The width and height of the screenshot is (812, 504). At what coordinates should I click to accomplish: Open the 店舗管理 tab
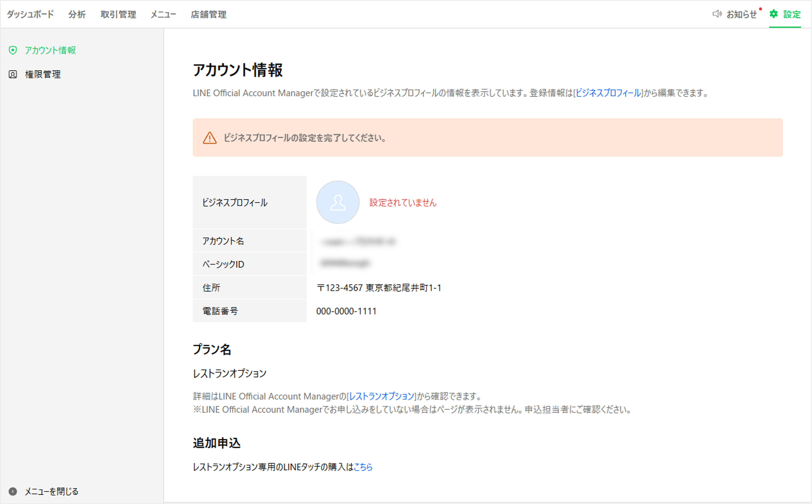tap(208, 14)
